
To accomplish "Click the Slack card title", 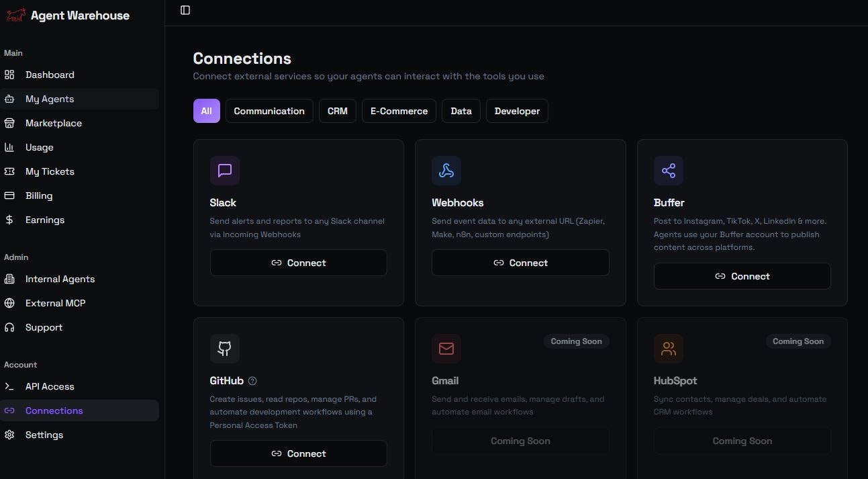I will (x=223, y=202).
